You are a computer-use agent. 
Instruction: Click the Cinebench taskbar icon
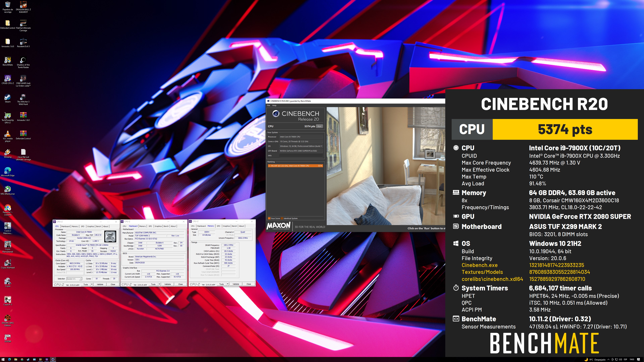pyautogui.click(x=53, y=359)
